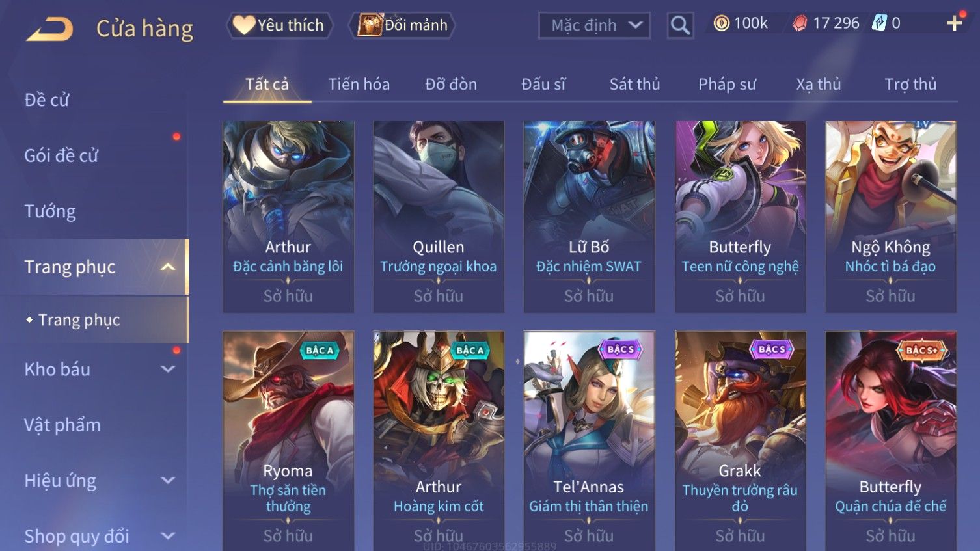Screen dimensions: 980x551
Task: Open Yêu thích heart favorites
Action: click(279, 25)
